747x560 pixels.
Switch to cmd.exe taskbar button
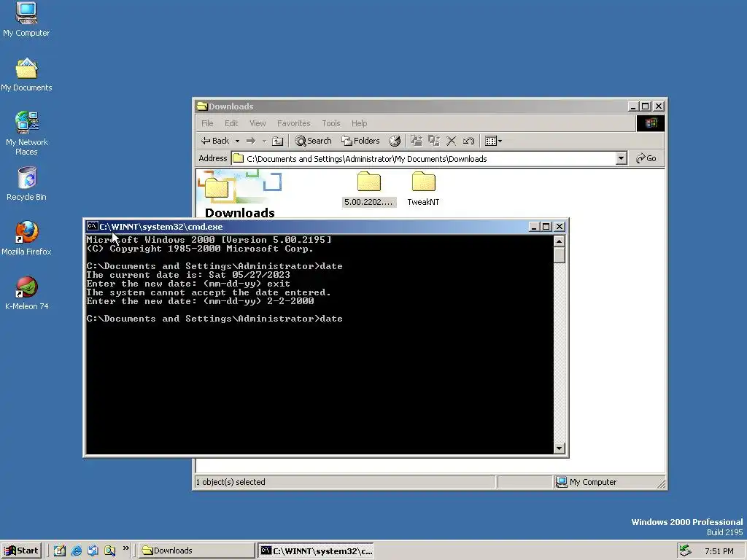[x=316, y=551]
